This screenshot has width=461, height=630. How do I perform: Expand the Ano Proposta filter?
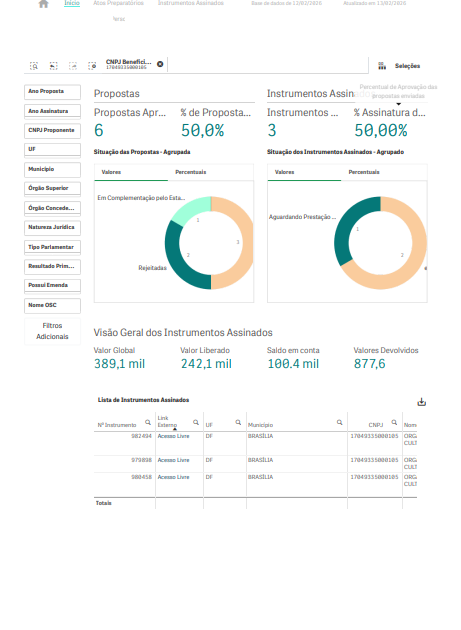(52, 92)
